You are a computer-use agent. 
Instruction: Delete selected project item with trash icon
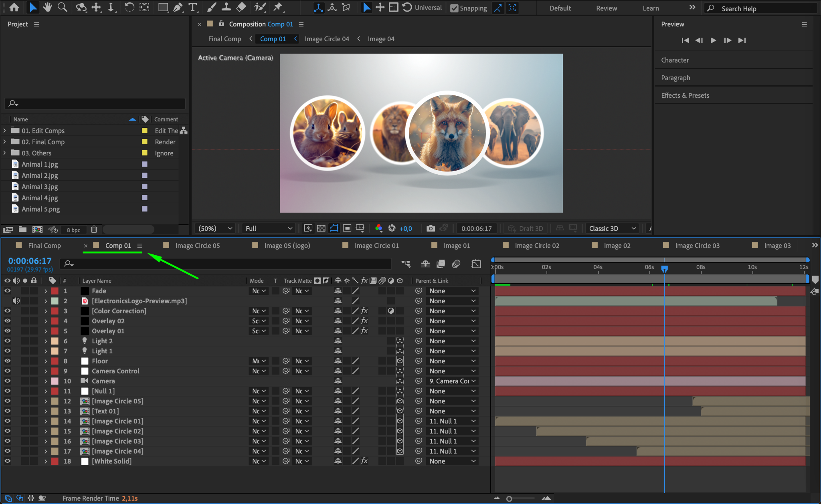click(94, 230)
